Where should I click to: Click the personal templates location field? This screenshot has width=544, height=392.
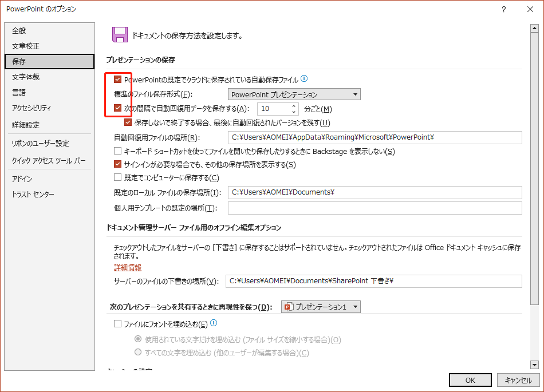coord(375,208)
